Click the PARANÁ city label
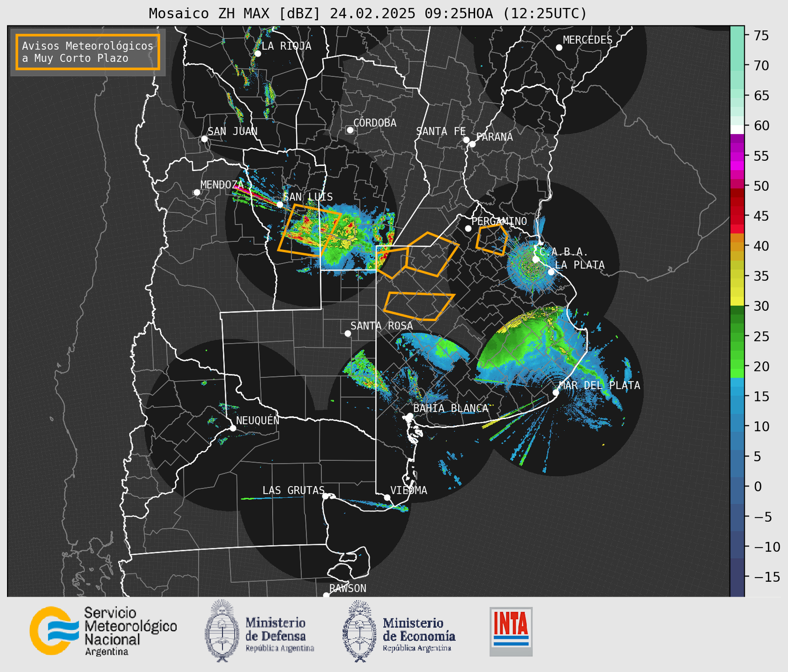Image resolution: width=788 pixels, height=672 pixels. 494,137
